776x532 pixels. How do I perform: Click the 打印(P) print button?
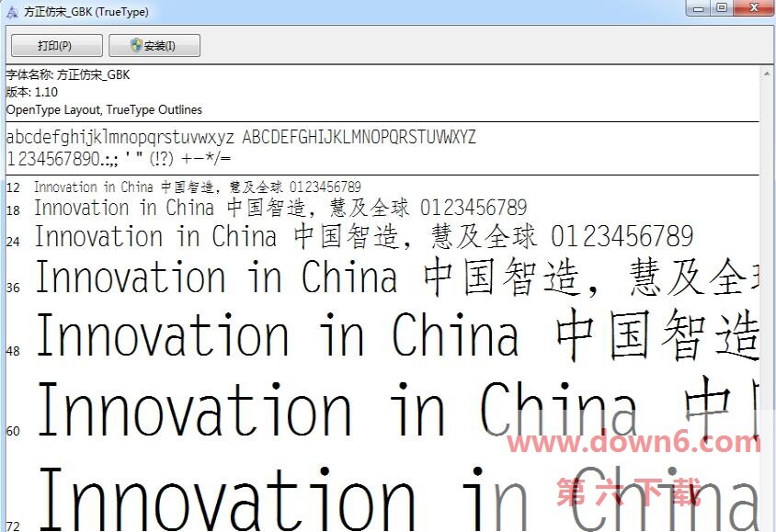tap(56, 46)
